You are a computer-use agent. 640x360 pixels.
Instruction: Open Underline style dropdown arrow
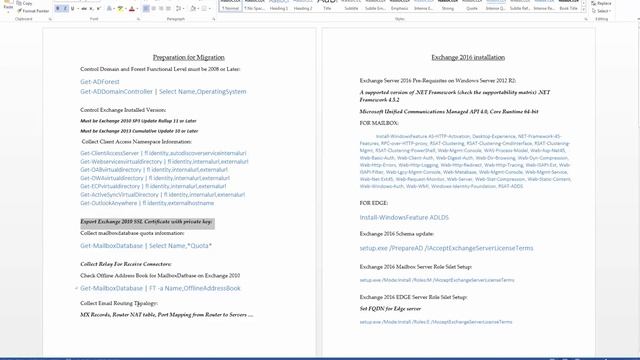(x=78, y=9)
